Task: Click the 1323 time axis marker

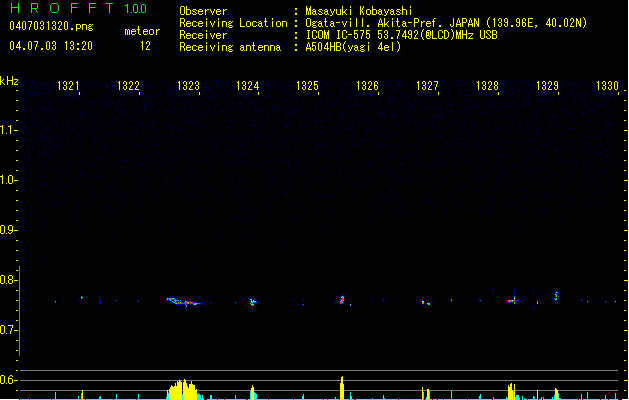Action: (x=188, y=86)
